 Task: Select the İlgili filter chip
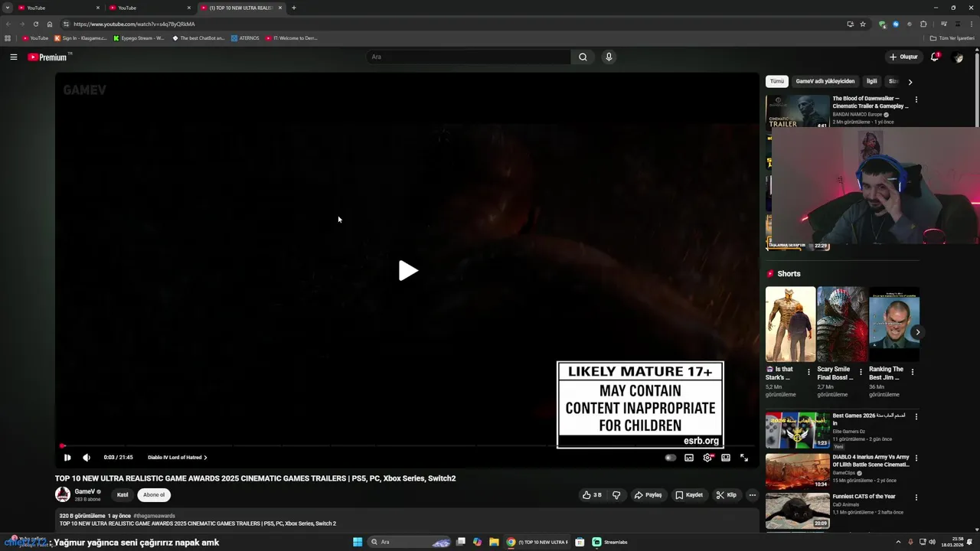point(871,81)
